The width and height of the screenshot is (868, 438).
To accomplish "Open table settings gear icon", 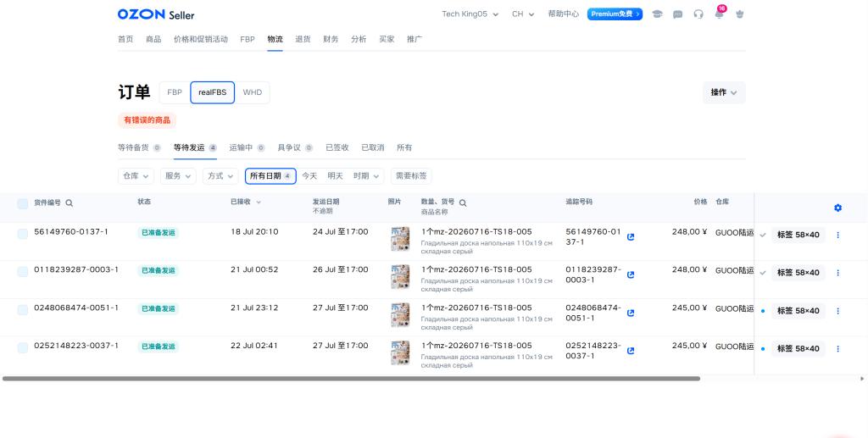I will (837, 208).
